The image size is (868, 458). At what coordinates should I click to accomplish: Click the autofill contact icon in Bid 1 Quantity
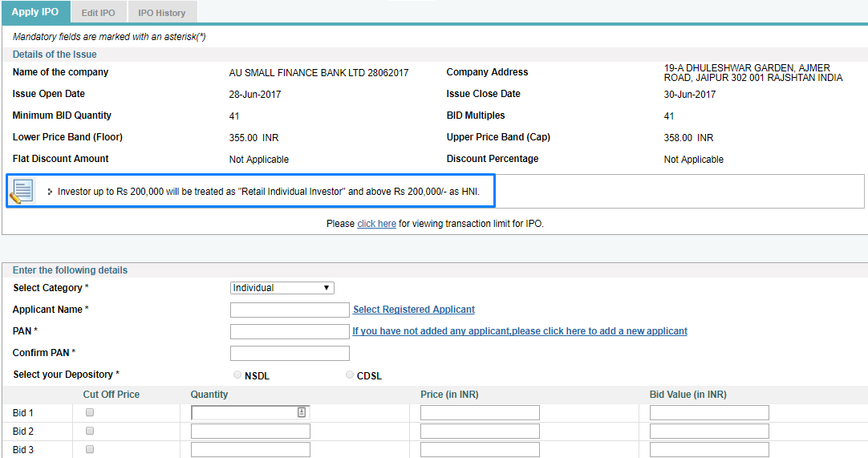[302, 412]
